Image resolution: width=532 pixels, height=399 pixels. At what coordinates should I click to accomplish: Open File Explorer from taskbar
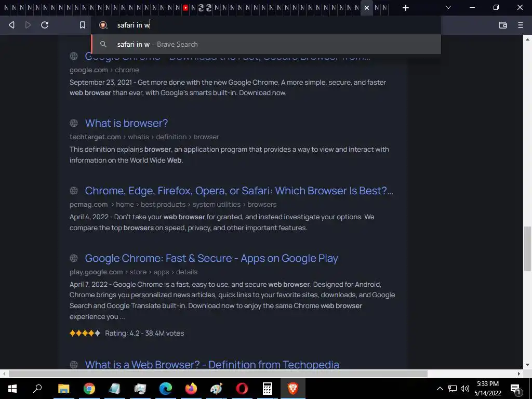(63, 389)
